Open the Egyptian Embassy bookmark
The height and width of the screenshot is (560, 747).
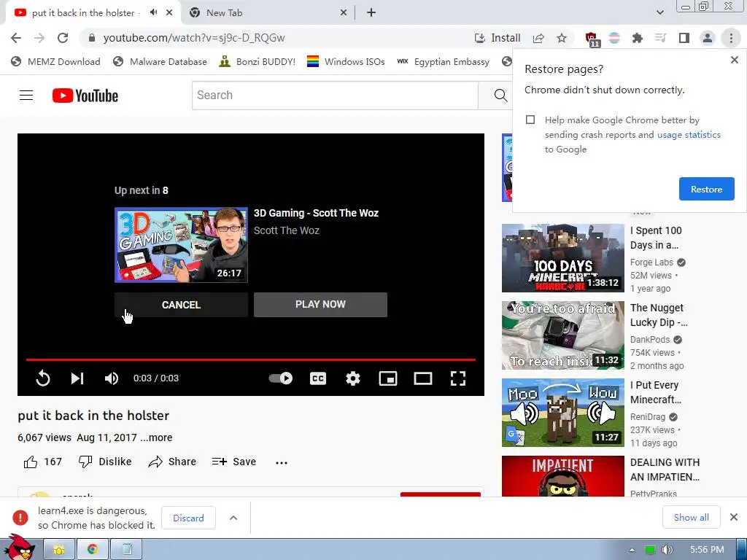pyautogui.click(x=443, y=61)
